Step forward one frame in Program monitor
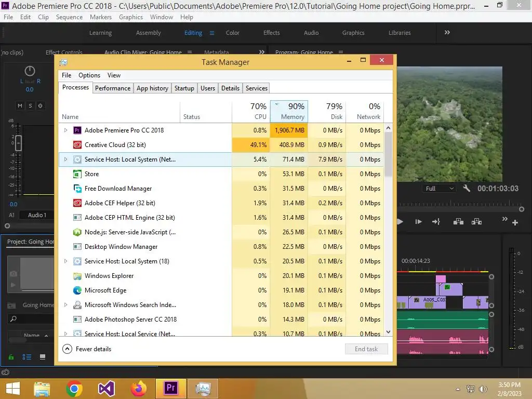This screenshot has height=399, width=532. (x=418, y=222)
